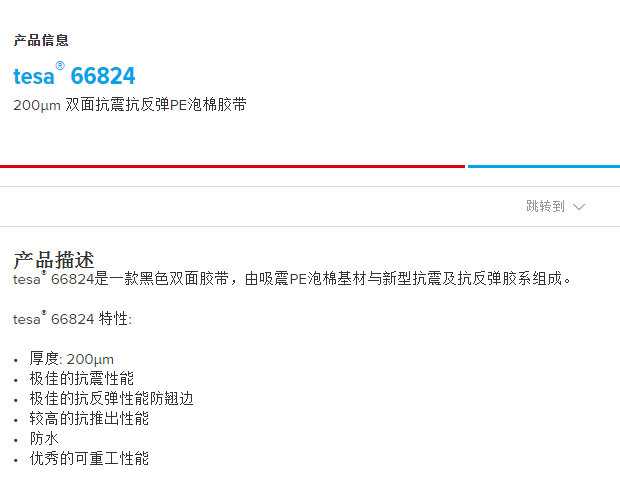Click the tesa 66824 product title

[74, 74]
